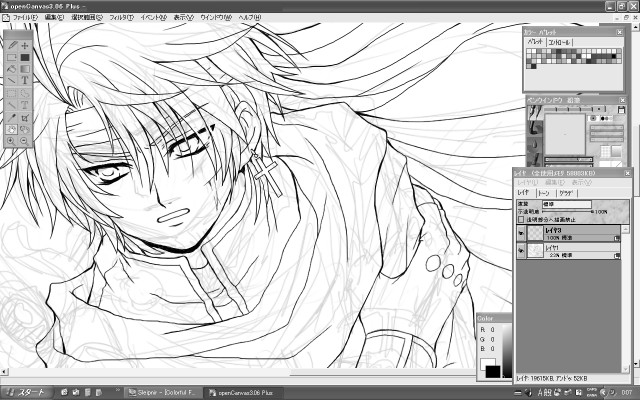640x400 pixels.
Task: Open the ヘルプ menu
Action: pyautogui.click(x=250, y=18)
